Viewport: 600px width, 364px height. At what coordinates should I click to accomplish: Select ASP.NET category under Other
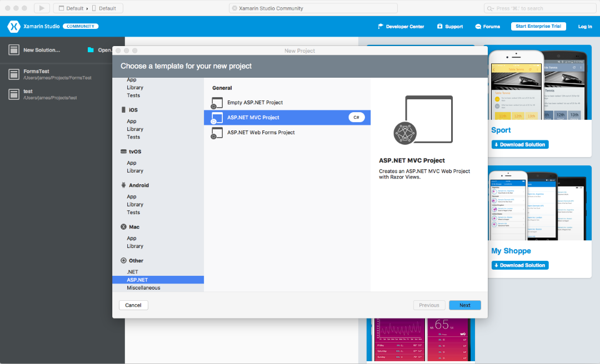(x=158, y=280)
